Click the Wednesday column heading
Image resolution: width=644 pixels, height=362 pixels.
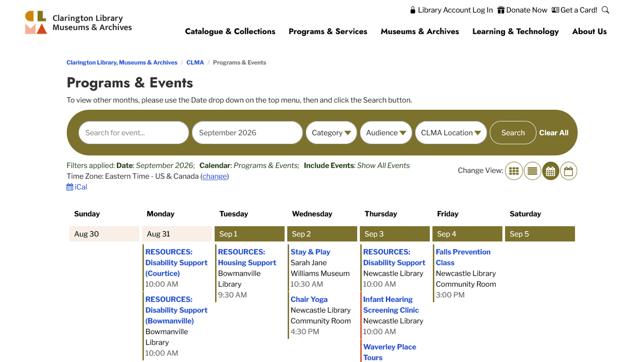pos(312,214)
